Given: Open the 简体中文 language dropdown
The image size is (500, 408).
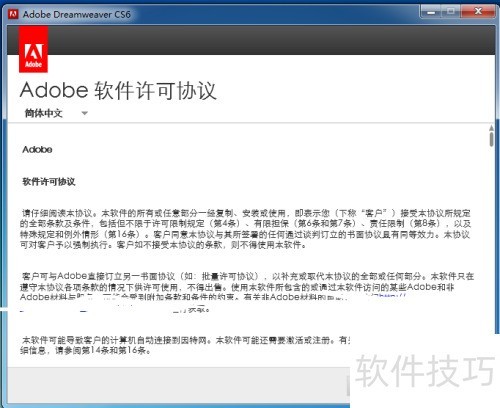Looking at the screenshot, I should [x=56, y=113].
